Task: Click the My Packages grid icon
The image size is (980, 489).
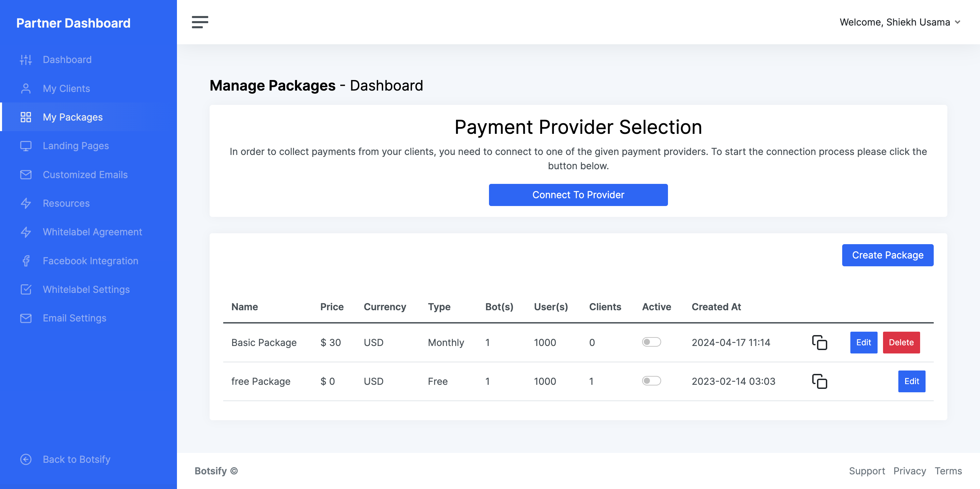Action: [26, 117]
